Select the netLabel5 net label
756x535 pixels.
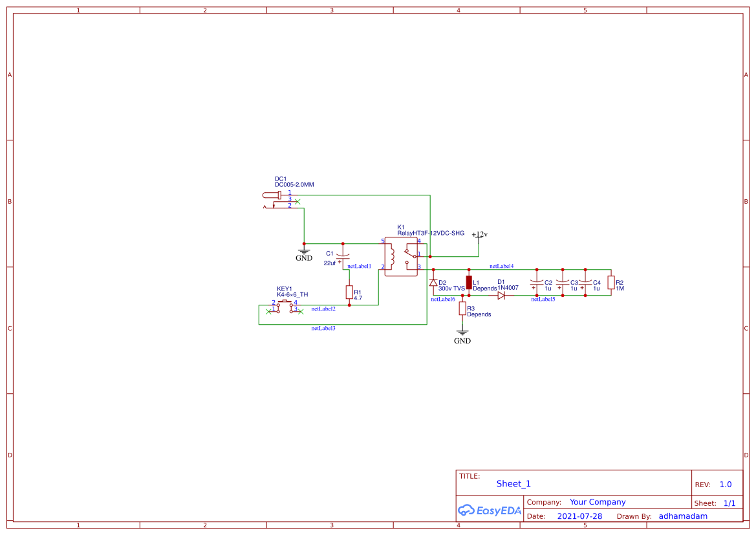(543, 299)
